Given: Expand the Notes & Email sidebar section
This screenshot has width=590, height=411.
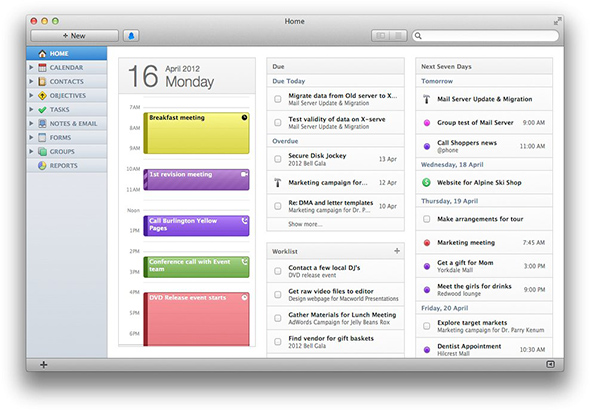Looking at the screenshot, I should tap(31, 123).
